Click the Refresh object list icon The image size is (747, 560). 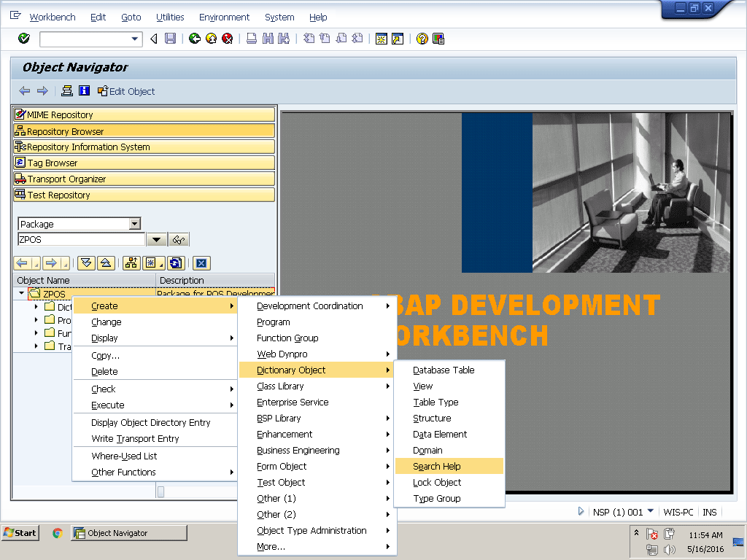click(175, 263)
